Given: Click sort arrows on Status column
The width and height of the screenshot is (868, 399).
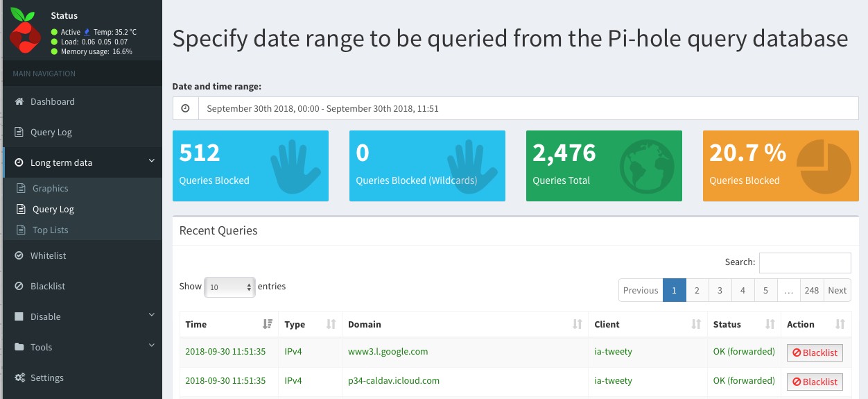Looking at the screenshot, I should [x=770, y=324].
